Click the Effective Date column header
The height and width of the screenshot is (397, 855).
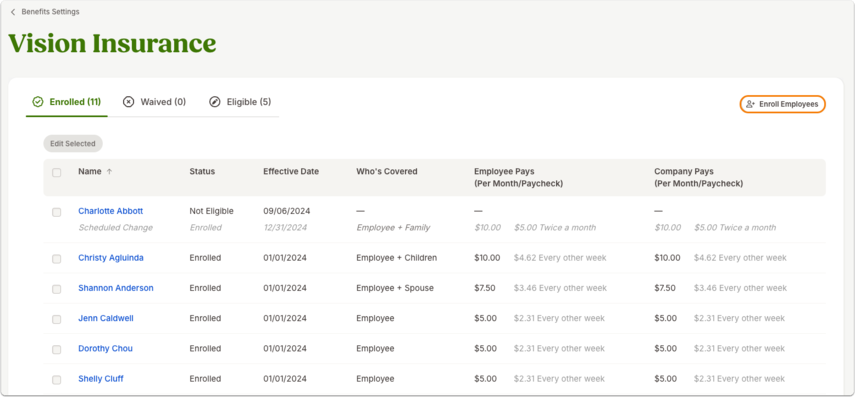pyautogui.click(x=291, y=171)
